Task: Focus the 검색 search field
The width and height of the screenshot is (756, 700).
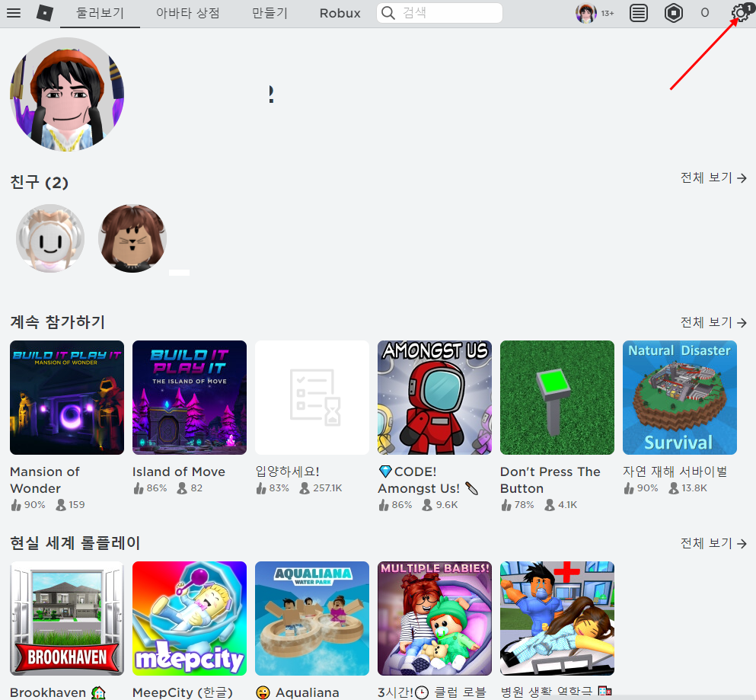Action: [439, 13]
